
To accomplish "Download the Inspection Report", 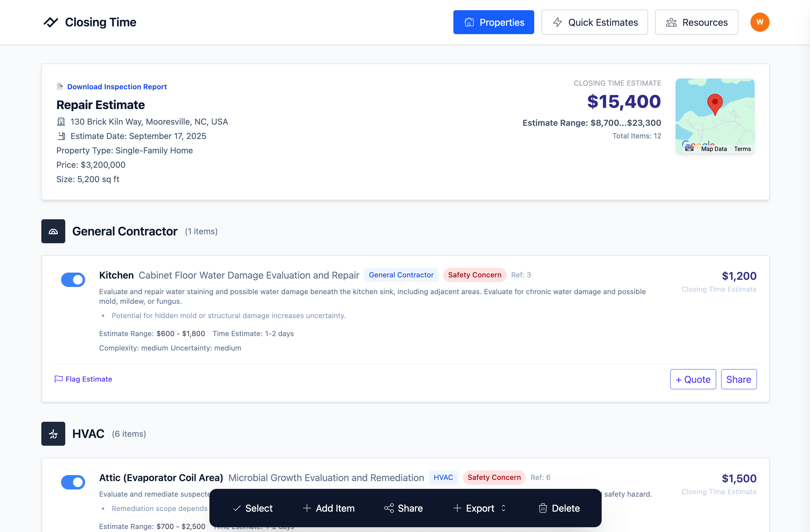I will click(x=117, y=87).
